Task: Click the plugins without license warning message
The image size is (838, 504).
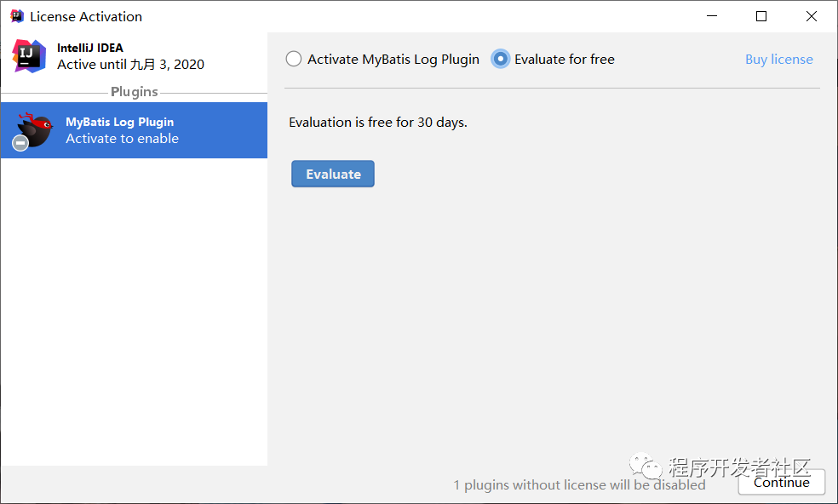Action: [579, 484]
